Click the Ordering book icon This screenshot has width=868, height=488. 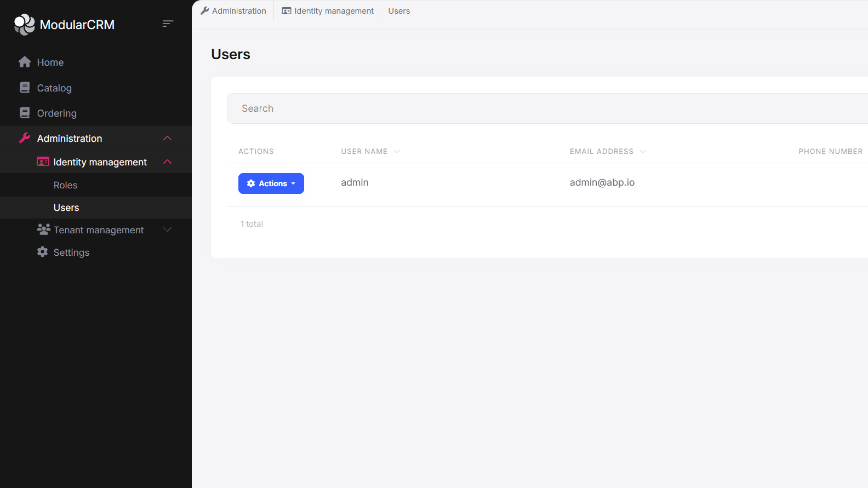tap(25, 113)
